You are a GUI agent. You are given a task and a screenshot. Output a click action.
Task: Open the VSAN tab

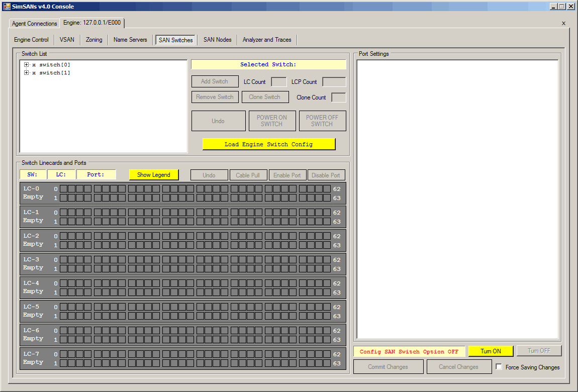(x=67, y=40)
